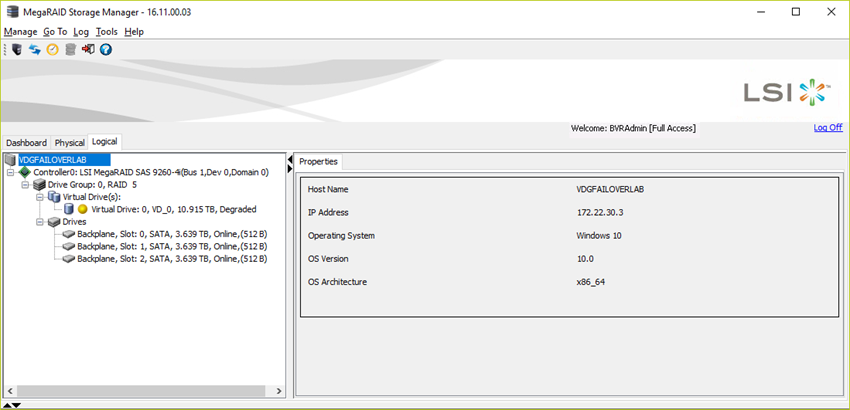
Task: Click the green Controller0 diamond icon
Action: coord(25,173)
